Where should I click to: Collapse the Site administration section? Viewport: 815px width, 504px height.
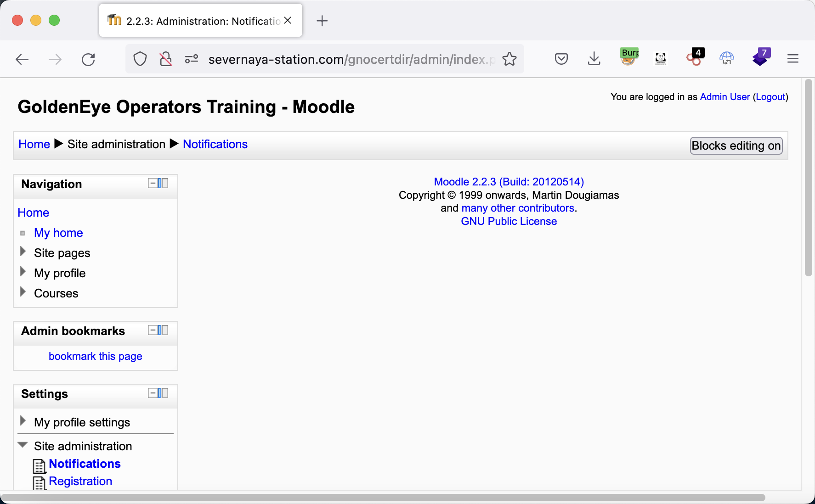[23, 445]
